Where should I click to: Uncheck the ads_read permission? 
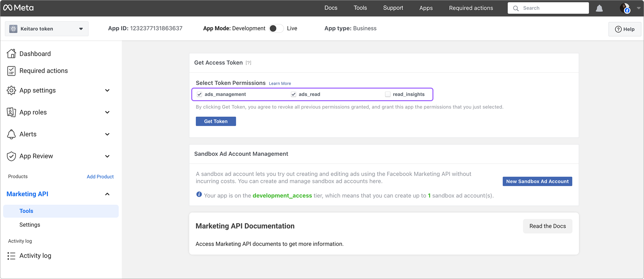[294, 94]
